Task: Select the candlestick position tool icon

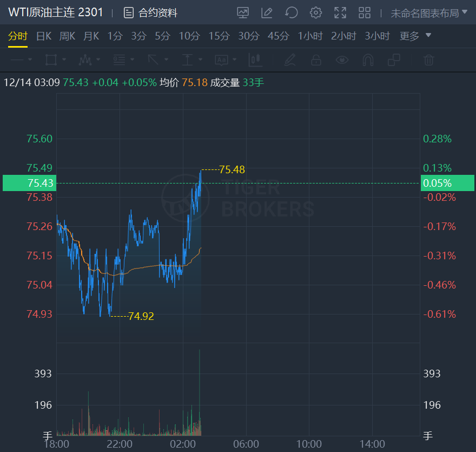Action: 255,60
